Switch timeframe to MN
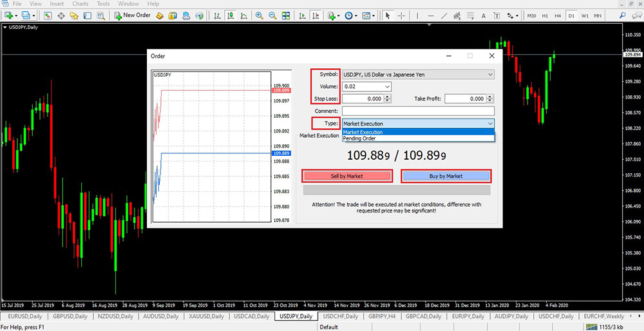The height and width of the screenshot is (331, 644). point(598,15)
